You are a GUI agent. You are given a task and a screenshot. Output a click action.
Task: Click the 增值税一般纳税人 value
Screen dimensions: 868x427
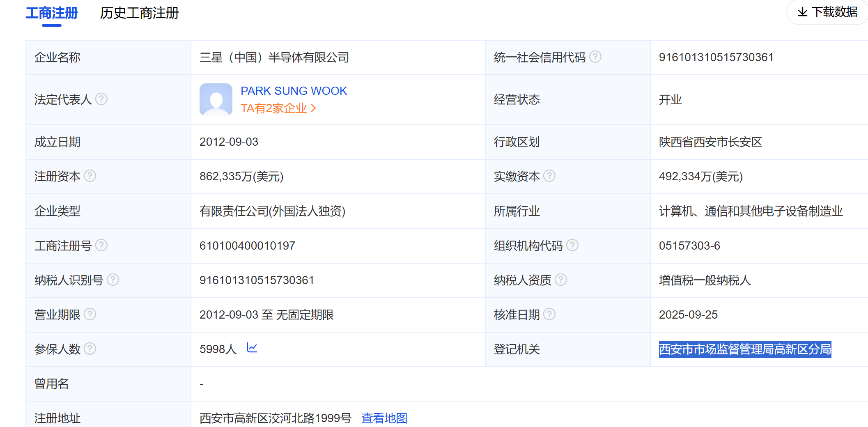click(705, 280)
